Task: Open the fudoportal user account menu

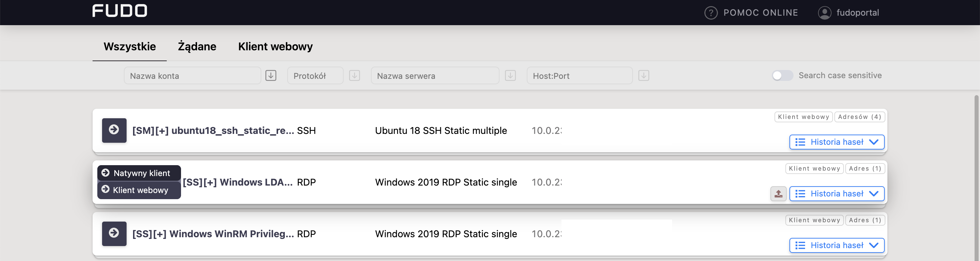Action: tap(848, 13)
